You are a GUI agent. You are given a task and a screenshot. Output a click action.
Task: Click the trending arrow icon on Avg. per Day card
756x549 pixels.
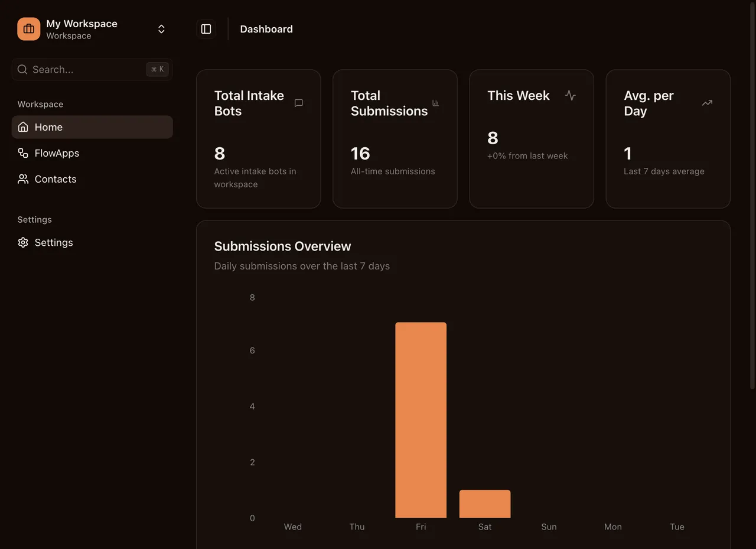point(707,103)
